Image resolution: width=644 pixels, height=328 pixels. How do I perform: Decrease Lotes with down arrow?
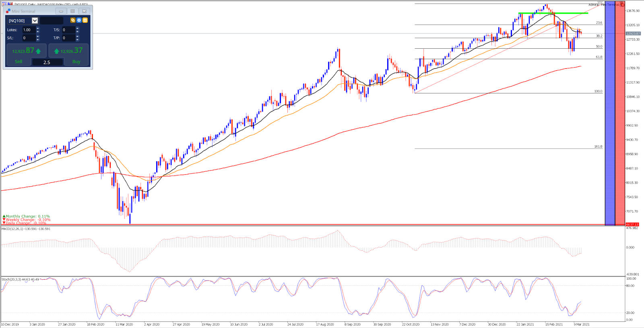(x=38, y=31)
